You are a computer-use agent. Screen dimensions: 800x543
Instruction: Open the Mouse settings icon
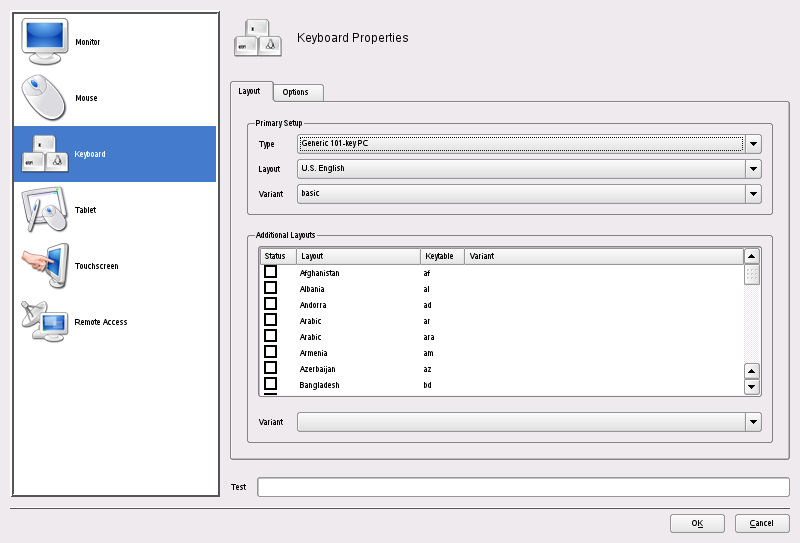click(44, 98)
